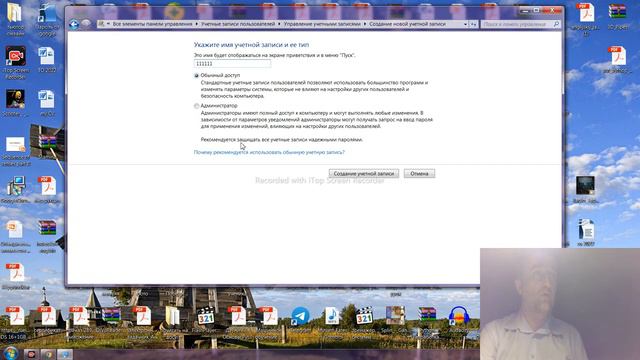The height and width of the screenshot is (360, 640).
Task: Open the Media Player Classic icon beside Telegram's MP3 file
Action: 363,316
